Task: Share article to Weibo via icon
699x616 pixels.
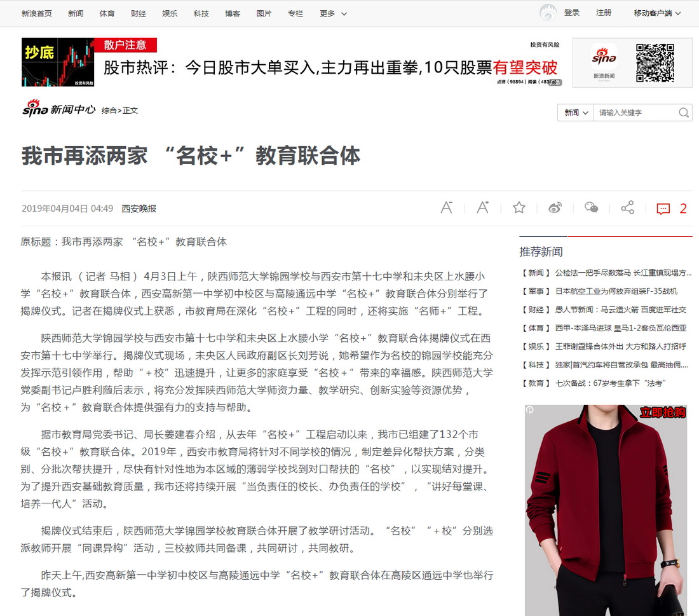Action: click(x=555, y=208)
